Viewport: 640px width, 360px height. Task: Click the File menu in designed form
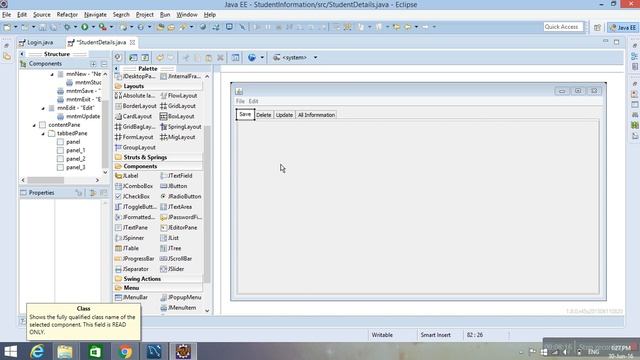tap(240, 101)
